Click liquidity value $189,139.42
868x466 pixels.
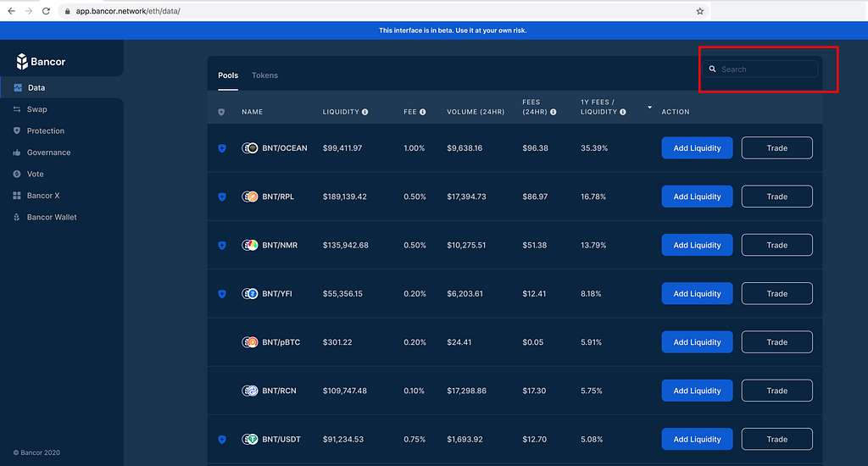point(344,197)
